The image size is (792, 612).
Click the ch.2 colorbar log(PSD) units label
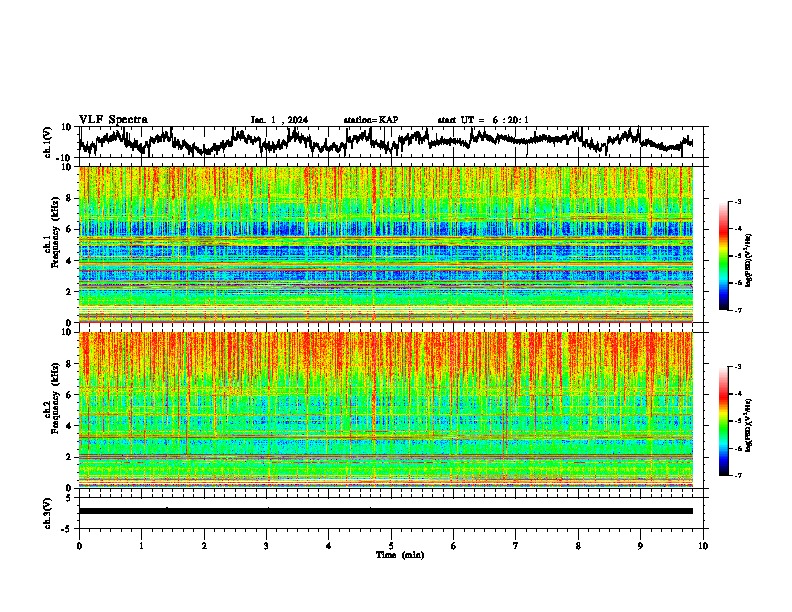(x=749, y=425)
